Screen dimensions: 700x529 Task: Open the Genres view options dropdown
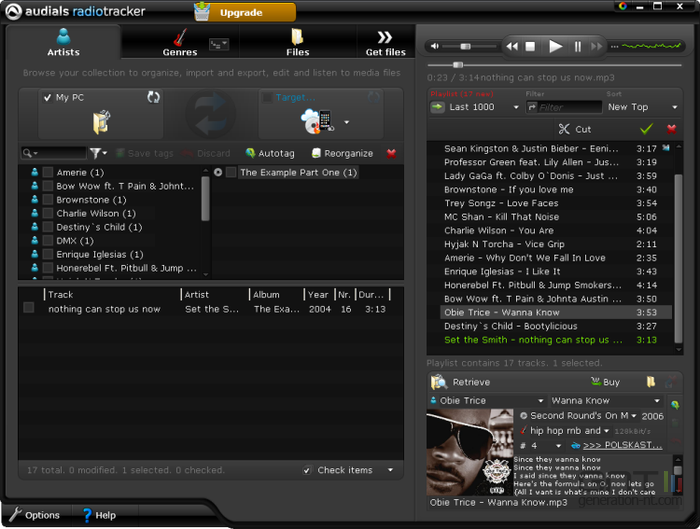tap(219, 44)
